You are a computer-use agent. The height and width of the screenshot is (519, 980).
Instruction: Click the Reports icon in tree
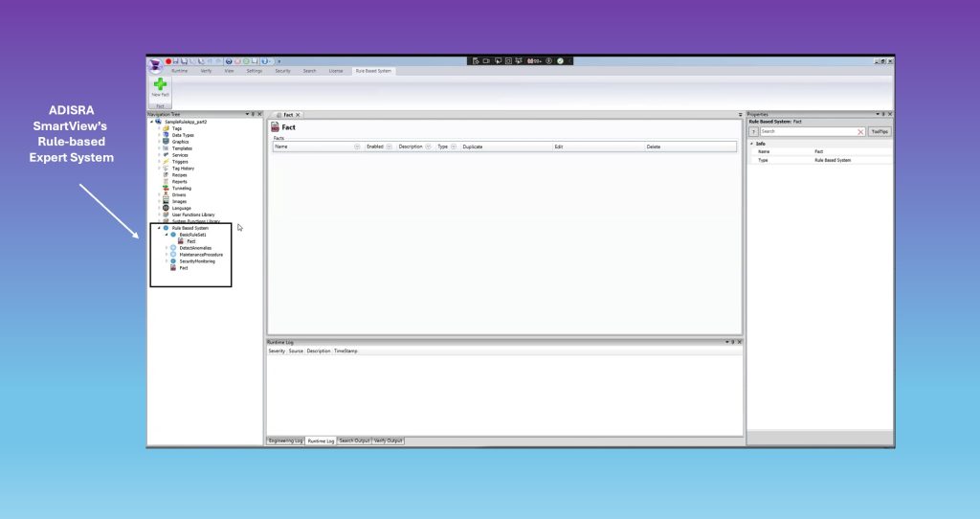click(x=167, y=181)
